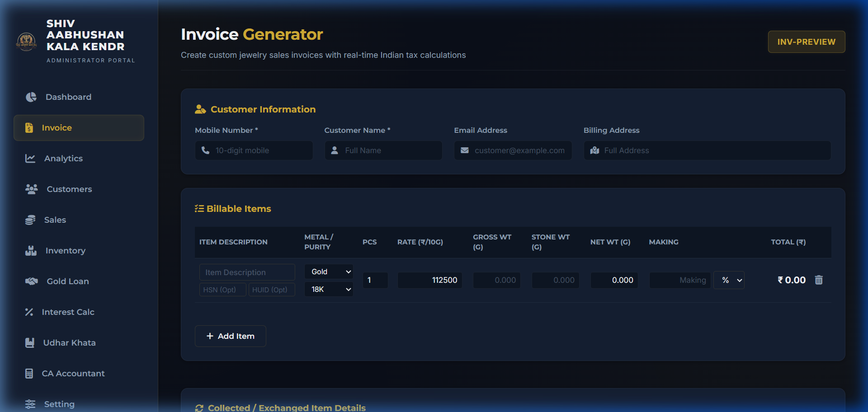Screen dimensions: 868x412
Task: Open Dashboard from the sidebar
Action: pyautogui.click(x=79, y=97)
